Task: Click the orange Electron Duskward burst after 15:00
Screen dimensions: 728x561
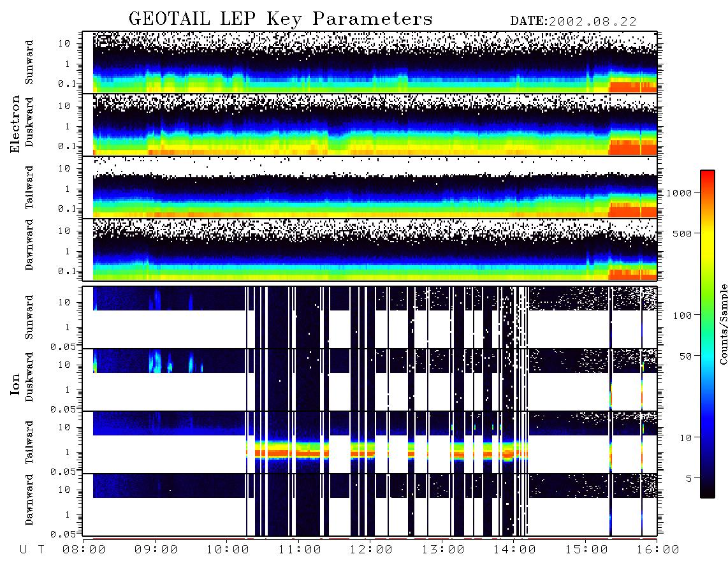Action: [632, 147]
